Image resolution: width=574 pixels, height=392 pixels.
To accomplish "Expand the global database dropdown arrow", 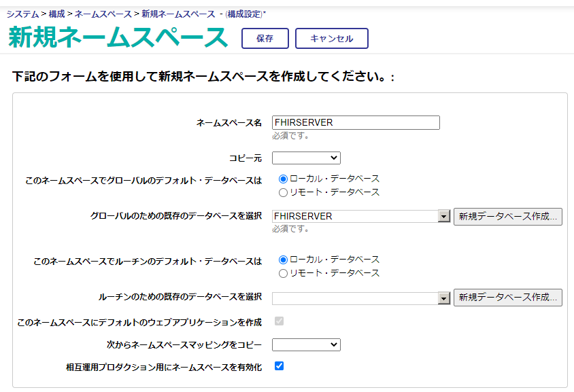I will tap(444, 217).
